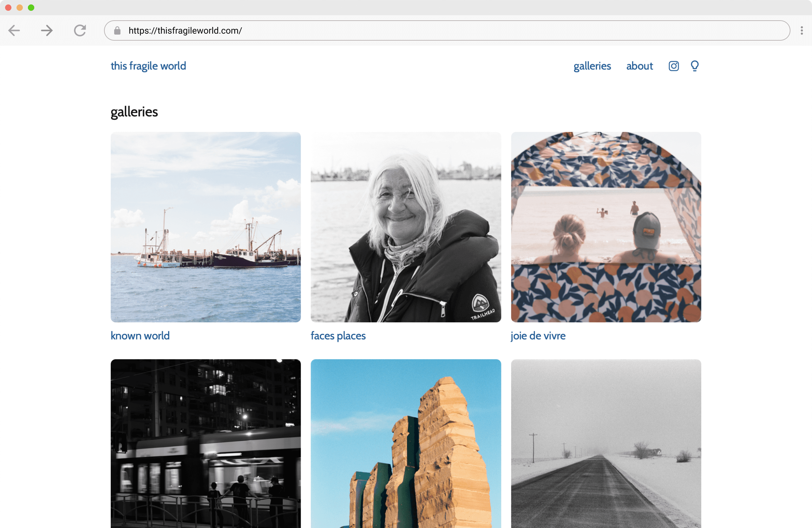Click the foggy snowy road thumbnail
The width and height of the screenshot is (812, 528).
pyautogui.click(x=606, y=444)
